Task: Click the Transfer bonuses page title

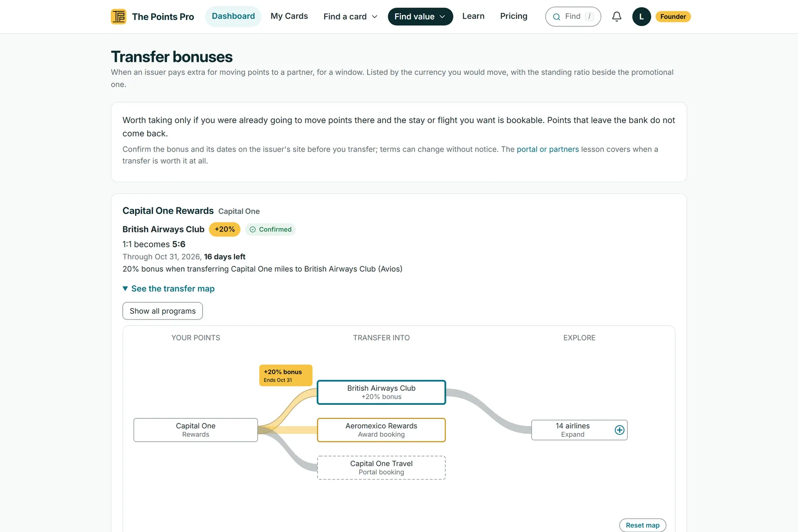Action: click(x=172, y=57)
